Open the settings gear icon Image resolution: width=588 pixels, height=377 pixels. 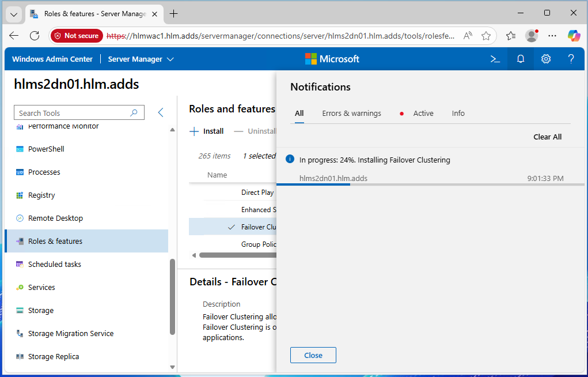[x=546, y=59]
